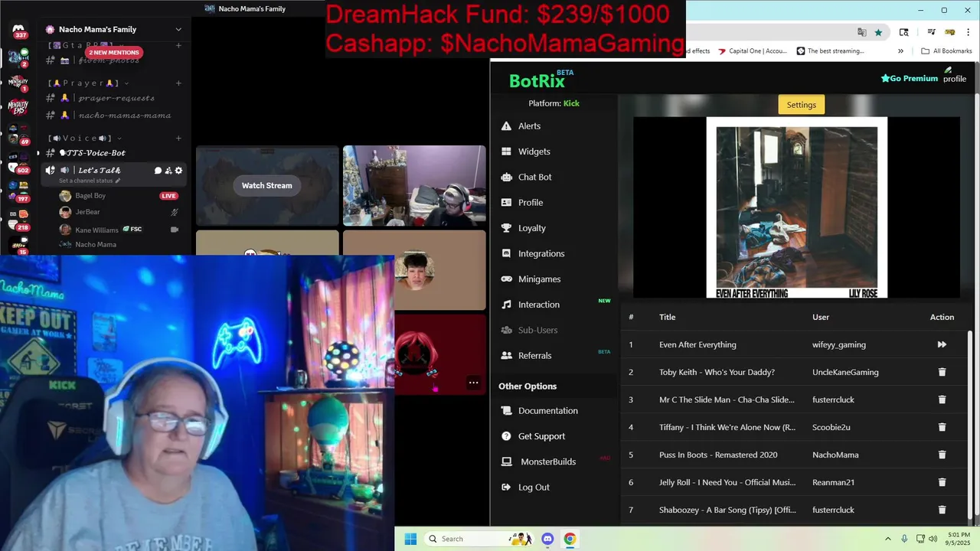Add channel to Gta RP category
This screenshot has height=551, width=980.
point(178,45)
